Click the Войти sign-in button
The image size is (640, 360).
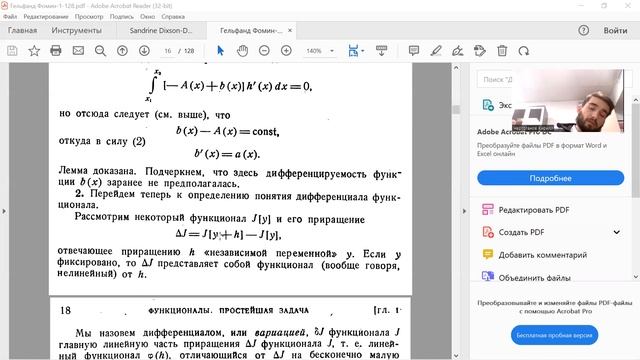[x=616, y=30]
